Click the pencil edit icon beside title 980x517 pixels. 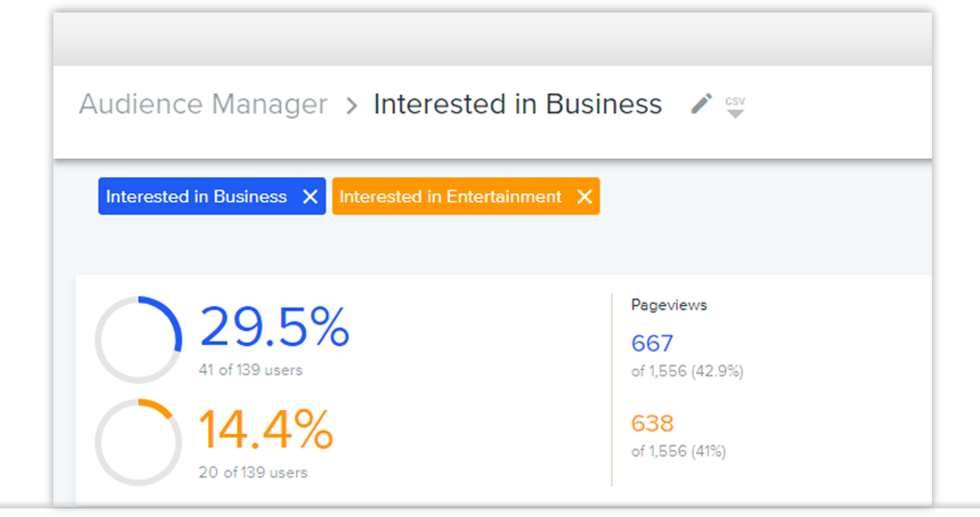[x=701, y=103]
